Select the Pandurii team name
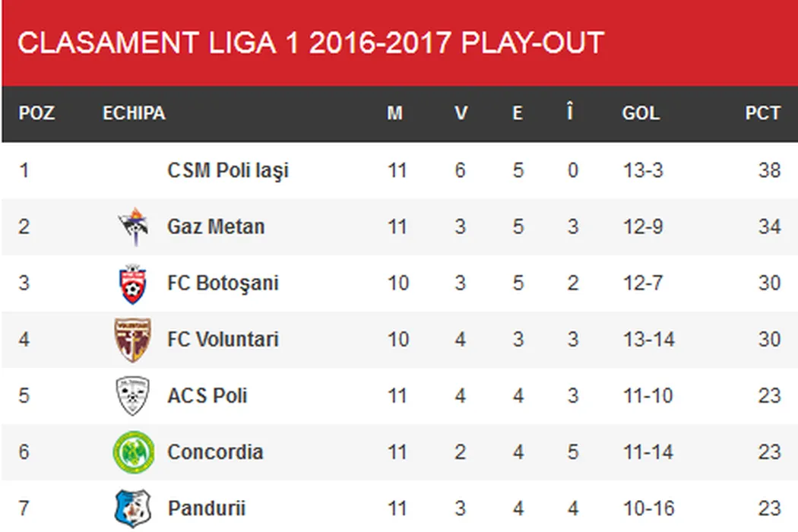The width and height of the screenshot is (798, 532). 206,508
